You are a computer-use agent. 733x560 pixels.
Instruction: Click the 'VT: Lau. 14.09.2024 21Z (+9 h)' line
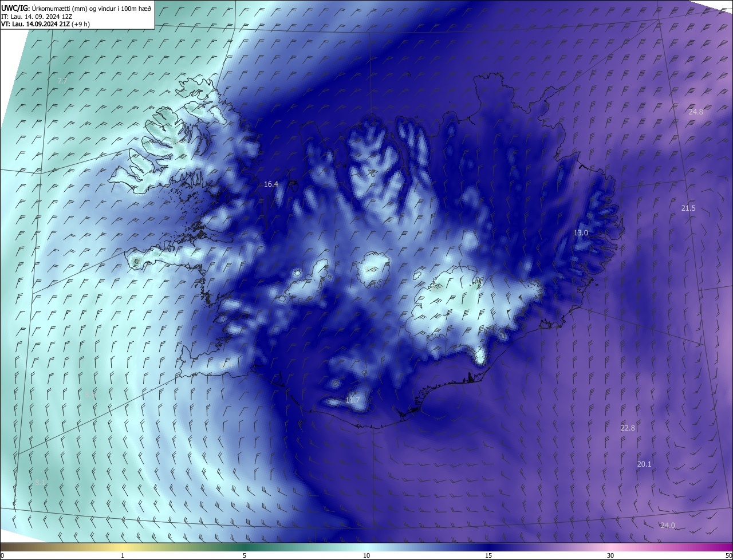(45, 24)
